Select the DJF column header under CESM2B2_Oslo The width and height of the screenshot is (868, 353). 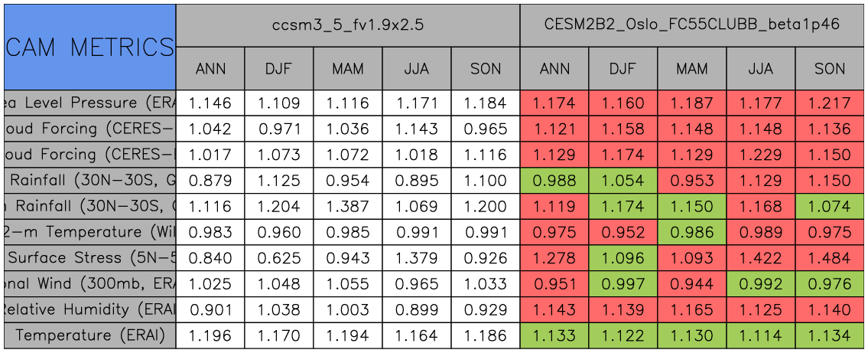pyautogui.click(x=623, y=69)
